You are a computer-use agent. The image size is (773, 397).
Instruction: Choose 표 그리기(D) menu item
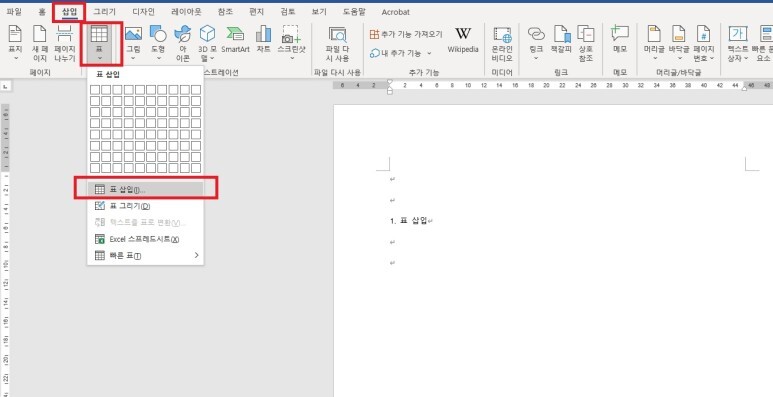point(145,206)
